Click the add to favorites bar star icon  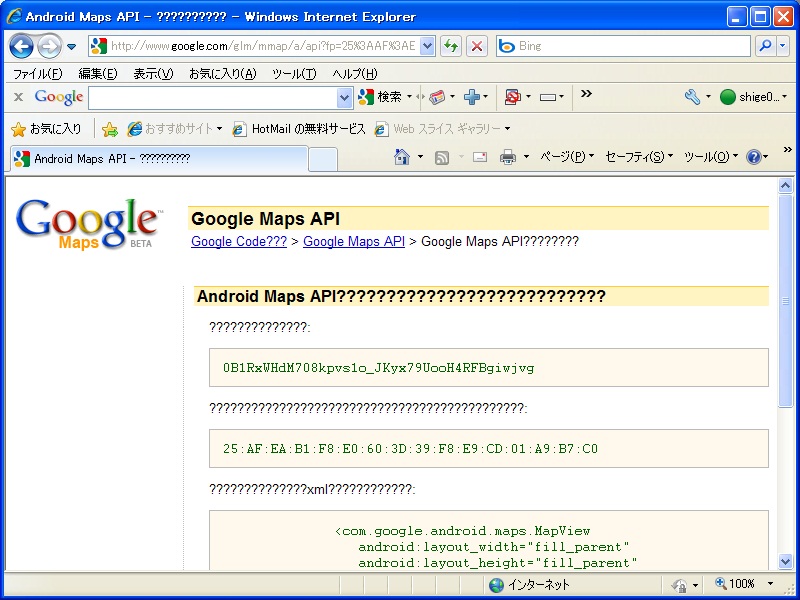110,130
